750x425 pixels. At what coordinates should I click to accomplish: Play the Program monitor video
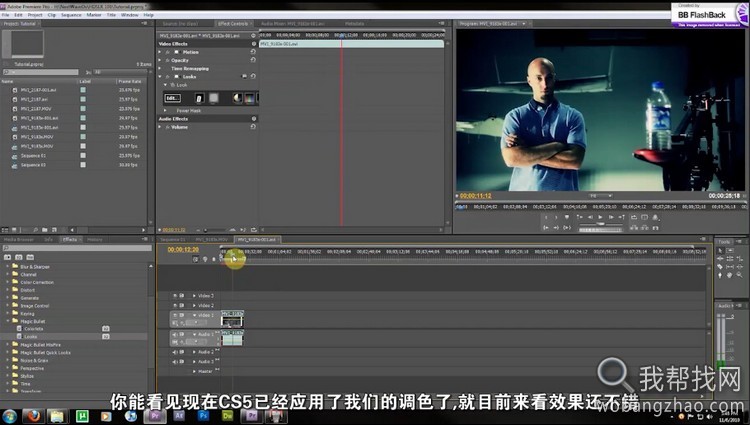[600, 217]
